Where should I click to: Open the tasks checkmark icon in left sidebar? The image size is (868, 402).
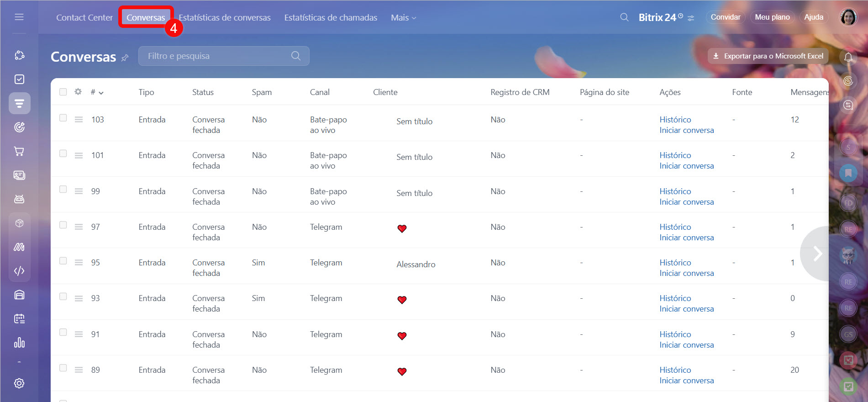coord(19,79)
